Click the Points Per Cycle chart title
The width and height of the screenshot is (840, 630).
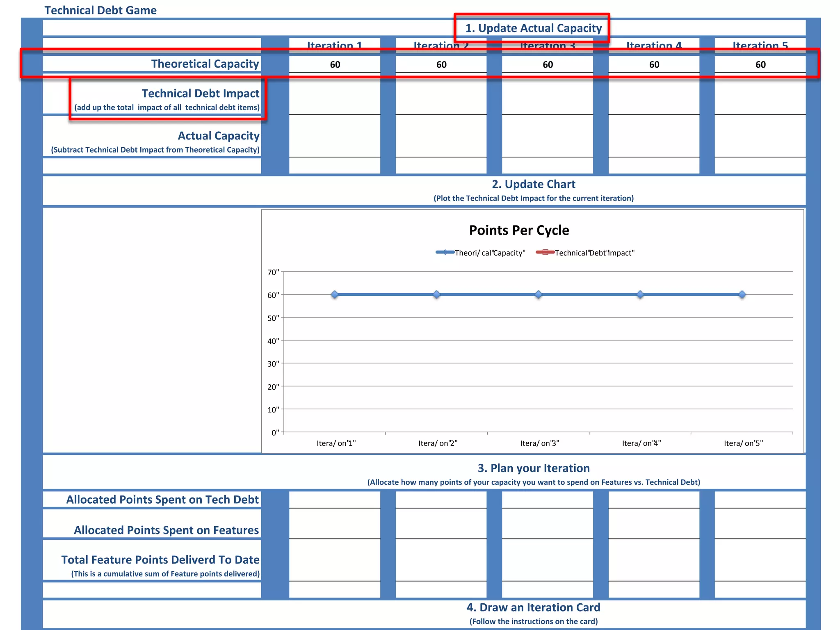[519, 230]
